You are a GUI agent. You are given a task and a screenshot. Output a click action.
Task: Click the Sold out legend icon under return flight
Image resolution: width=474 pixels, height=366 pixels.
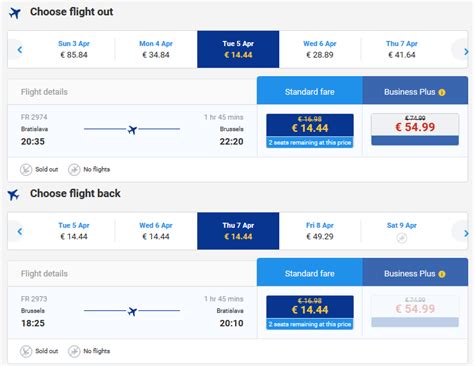[26, 351]
